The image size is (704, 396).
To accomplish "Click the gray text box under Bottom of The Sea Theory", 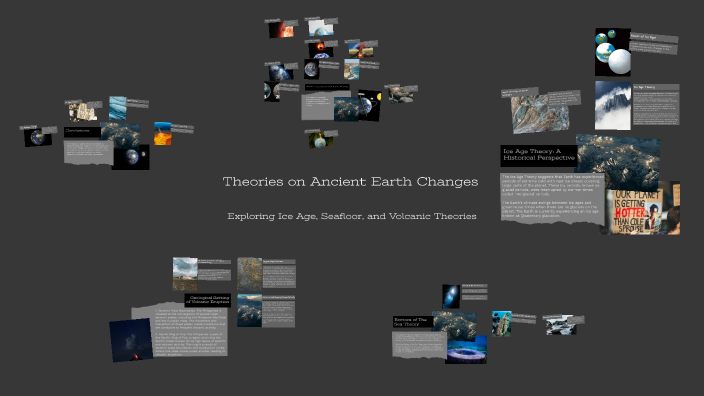I will coord(419,345).
